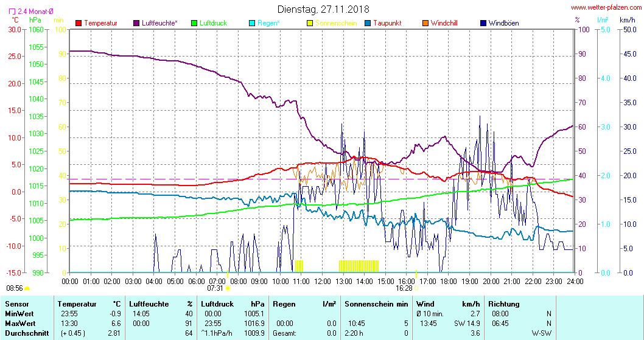Click the W-SW prevailing direction value
Image resolution: width=644 pixels, height=340 pixels.
542,333
